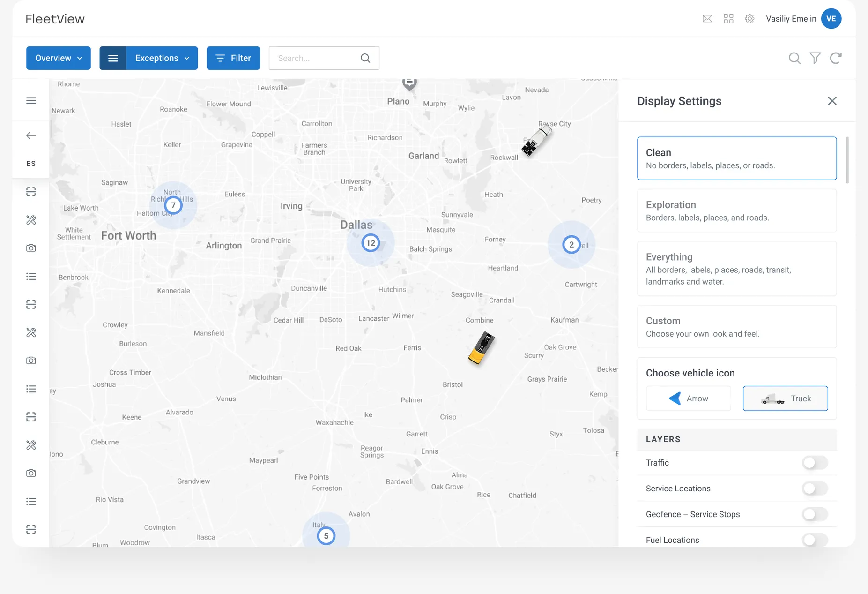Open the Exceptions dropdown

coord(162,58)
